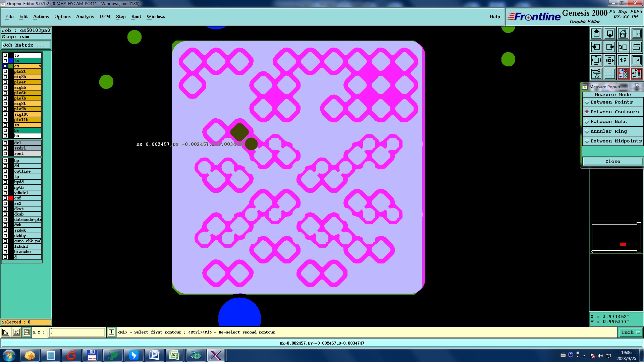This screenshot has height=362, width=644.
Task: Open the Rout menu
Action: (x=136, y=16)
